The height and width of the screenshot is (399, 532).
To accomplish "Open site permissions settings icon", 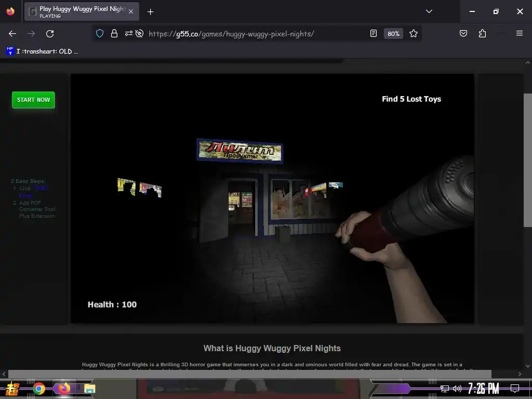I will point(129,33).
